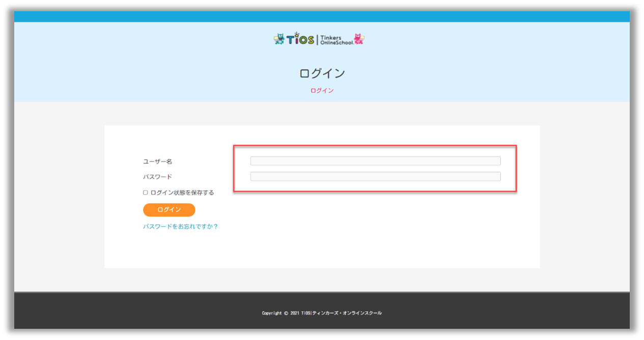Click the footer copyright text

tap(322, 313)
